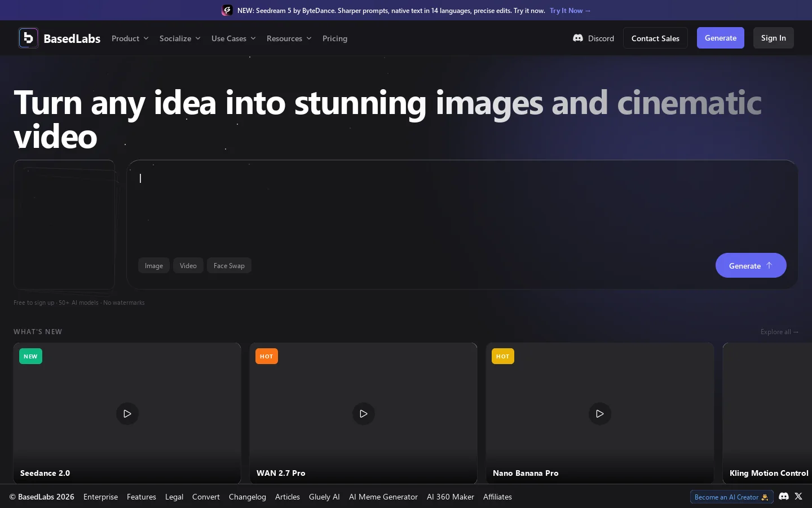This screenshot has height=508, width=812.
Task: Click the Contact Sales button
Action: (x=655, y=38)
